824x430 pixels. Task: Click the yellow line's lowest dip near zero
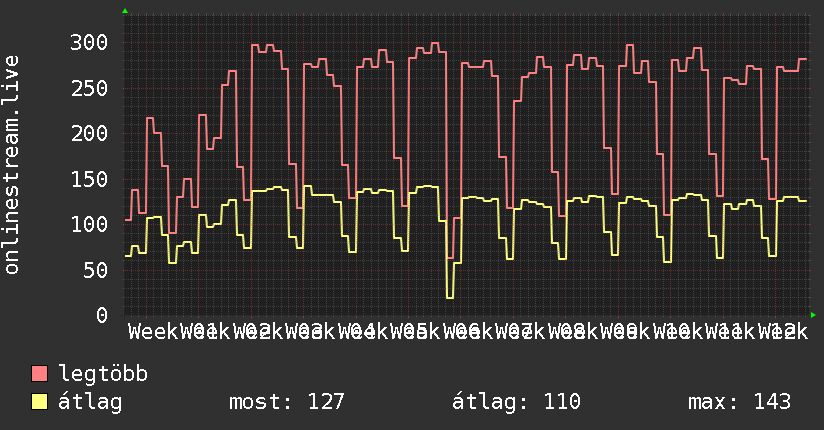449,298
